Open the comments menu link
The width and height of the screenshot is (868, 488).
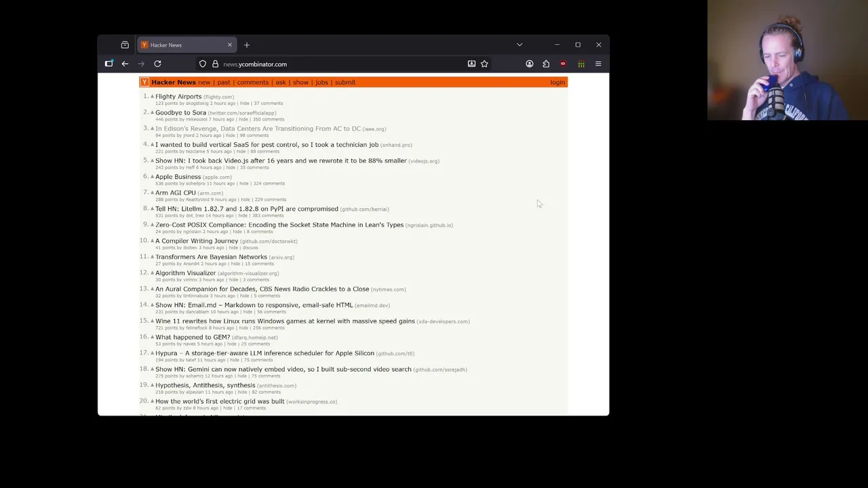[253, 82]
